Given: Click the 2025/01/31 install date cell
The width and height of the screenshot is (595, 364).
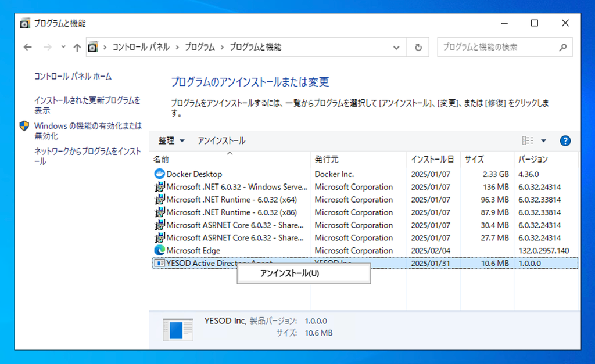Looking at the screenshot, I should point(431,263).
